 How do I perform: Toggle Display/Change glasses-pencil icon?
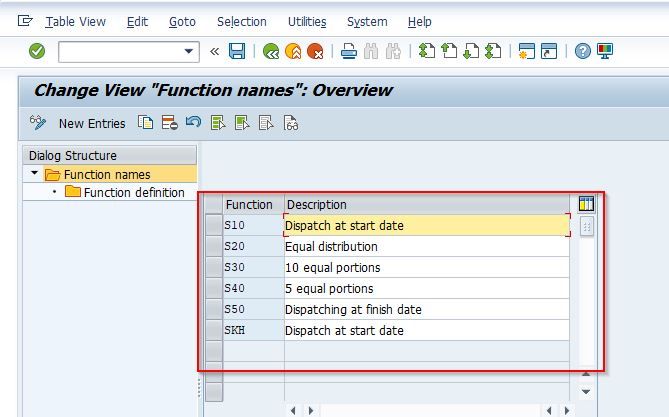[x=38, y=123]
